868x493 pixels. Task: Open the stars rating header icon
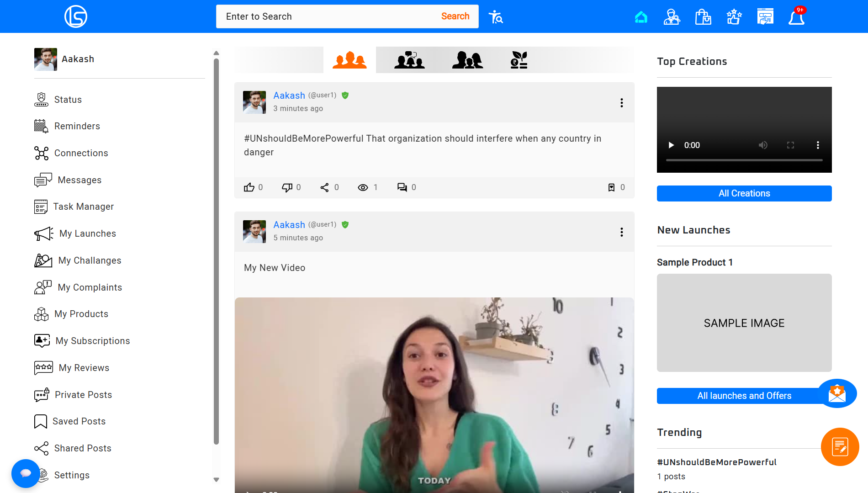734,17
